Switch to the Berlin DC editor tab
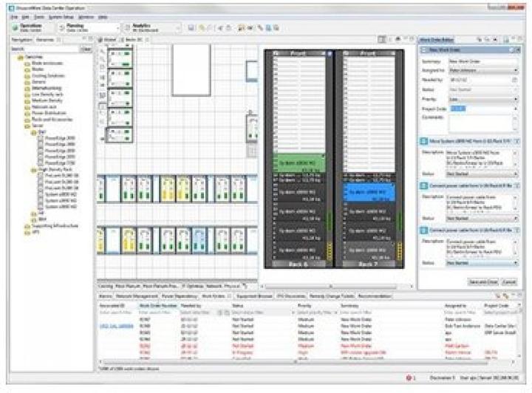Screen dimensions: 532x393 (134, 40)
